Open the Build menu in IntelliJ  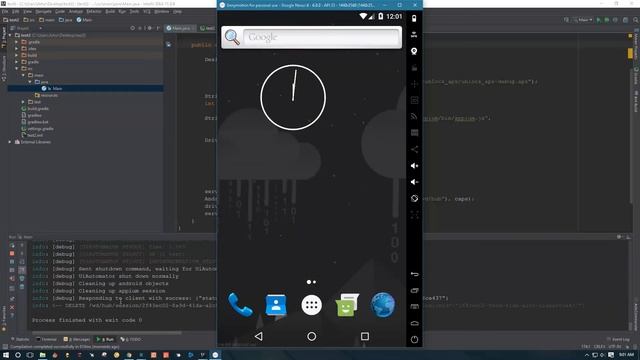coord(110,12)
